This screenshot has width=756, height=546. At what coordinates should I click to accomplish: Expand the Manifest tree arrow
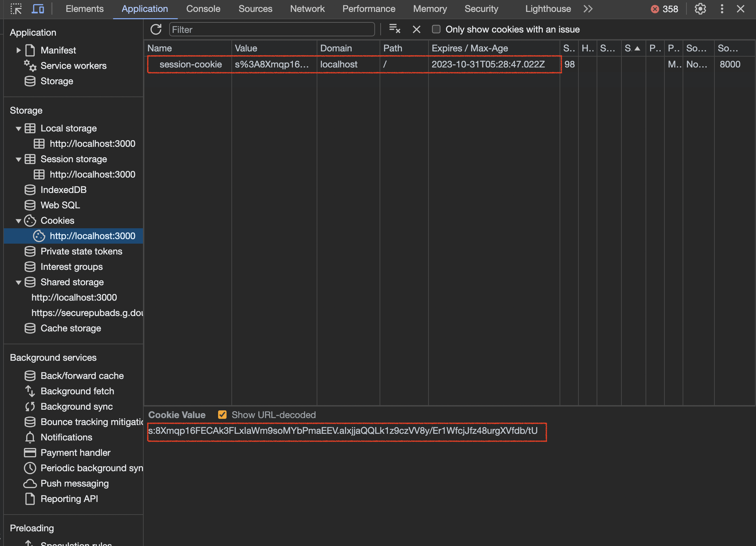click(19, 50)
